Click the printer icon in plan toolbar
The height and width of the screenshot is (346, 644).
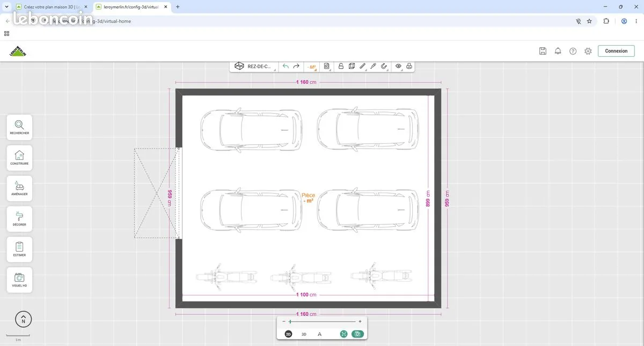pyautogui.click(x=409, y=67)
